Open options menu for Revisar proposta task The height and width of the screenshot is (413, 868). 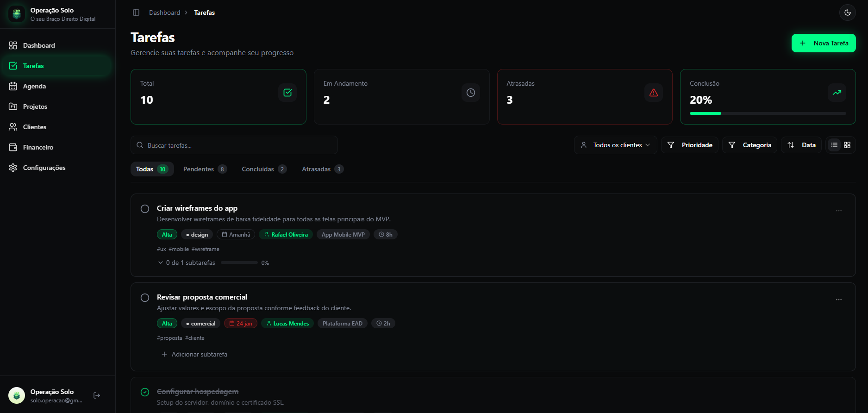pos(838,300)
